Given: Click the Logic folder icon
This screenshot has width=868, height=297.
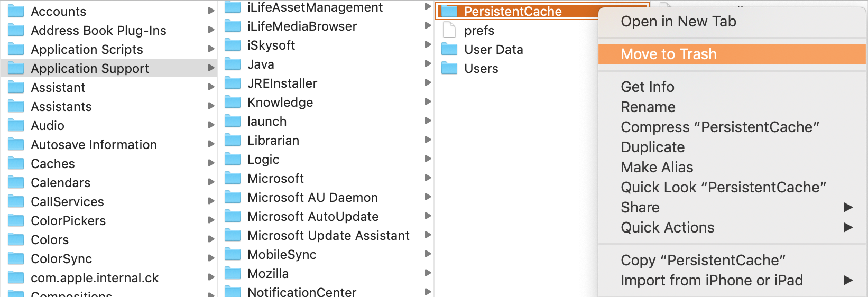Looking at the screenshot, I should click(233, 159).
